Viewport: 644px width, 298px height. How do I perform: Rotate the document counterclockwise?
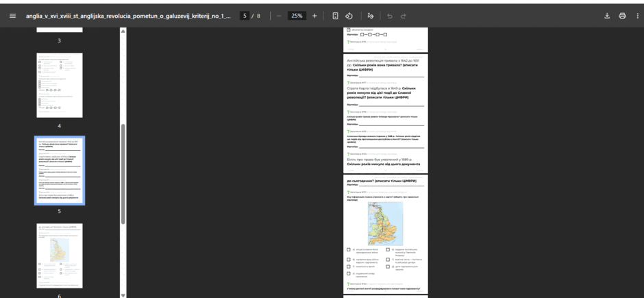349,16
